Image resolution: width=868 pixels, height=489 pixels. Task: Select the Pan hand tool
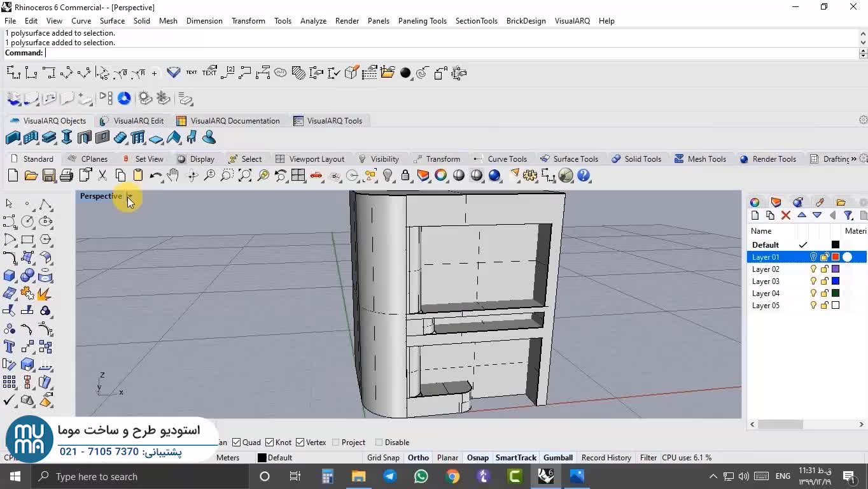(x=173, y=176)
